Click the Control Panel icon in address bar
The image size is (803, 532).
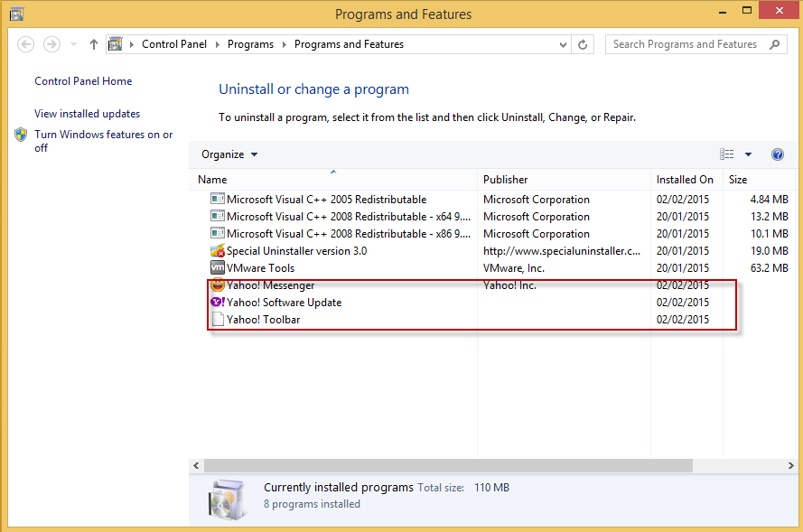click(x=116, y=44)
